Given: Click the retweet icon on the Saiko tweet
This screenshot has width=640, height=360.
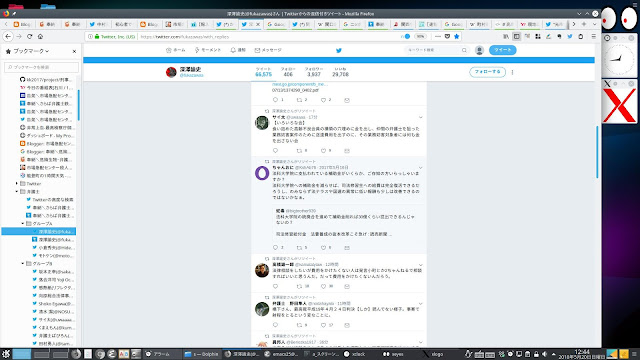Looking at the screenshot, I should [x=299, y=151].
